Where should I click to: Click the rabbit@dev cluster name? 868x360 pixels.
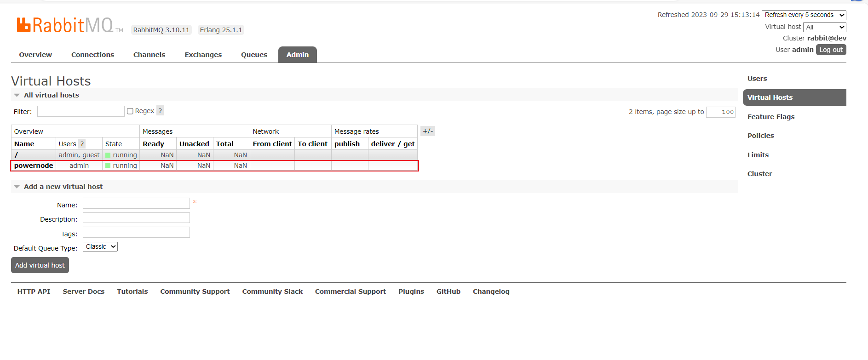point(827,38)
